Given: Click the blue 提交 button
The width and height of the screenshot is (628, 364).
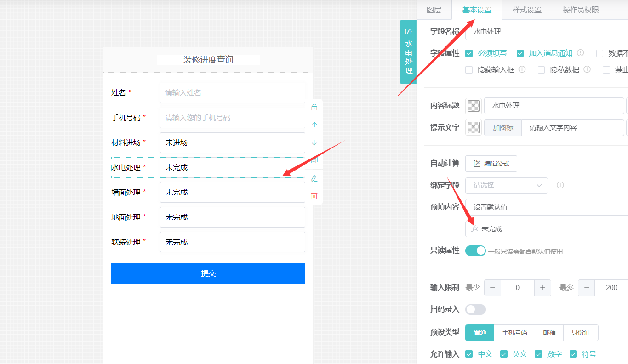Looking at the screenshot, I should pos(208,273).
